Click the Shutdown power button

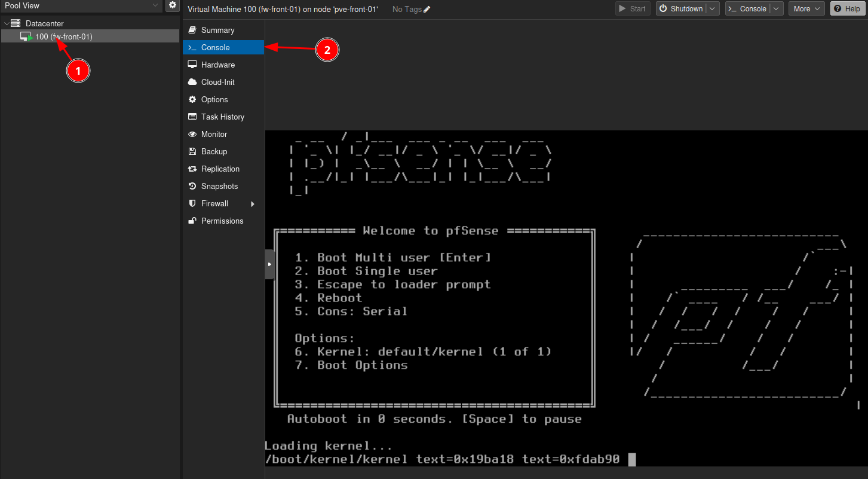coord(680,9)
